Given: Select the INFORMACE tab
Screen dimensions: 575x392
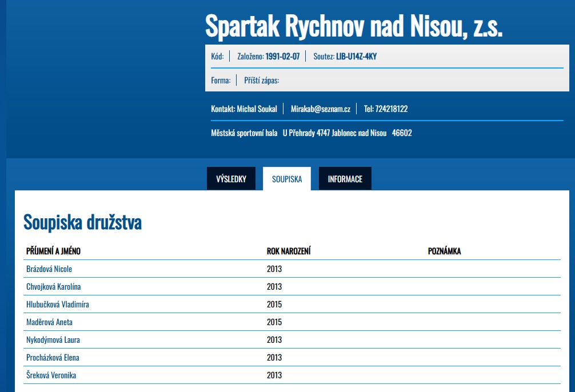Looking at the screenshot, I should click(345, 179).
